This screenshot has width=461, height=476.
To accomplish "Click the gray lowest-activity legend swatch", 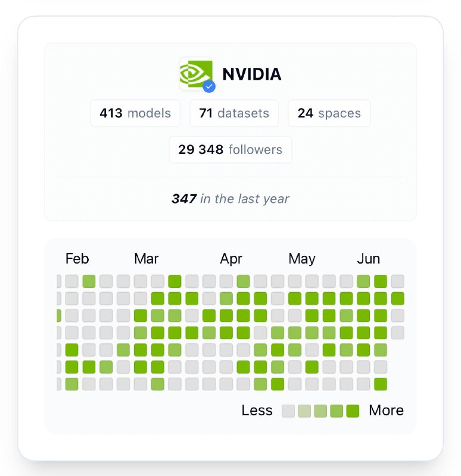I will [288, 411].
